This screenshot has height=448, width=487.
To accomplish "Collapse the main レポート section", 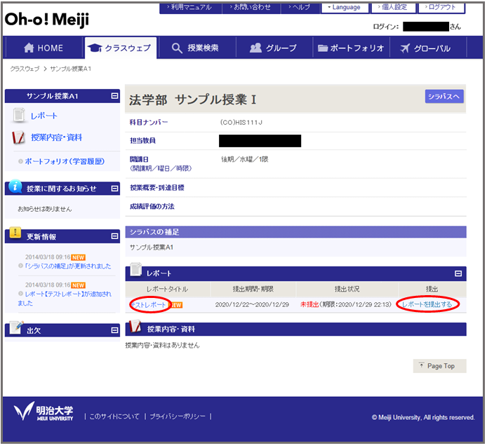I will point(458,273).
